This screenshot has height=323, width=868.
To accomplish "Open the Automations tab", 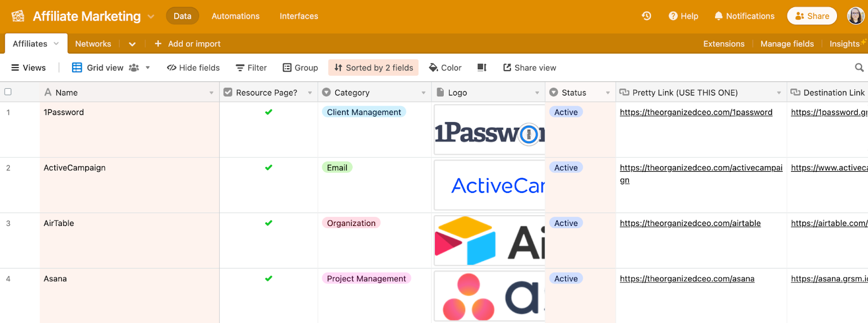I will point(235,16).
